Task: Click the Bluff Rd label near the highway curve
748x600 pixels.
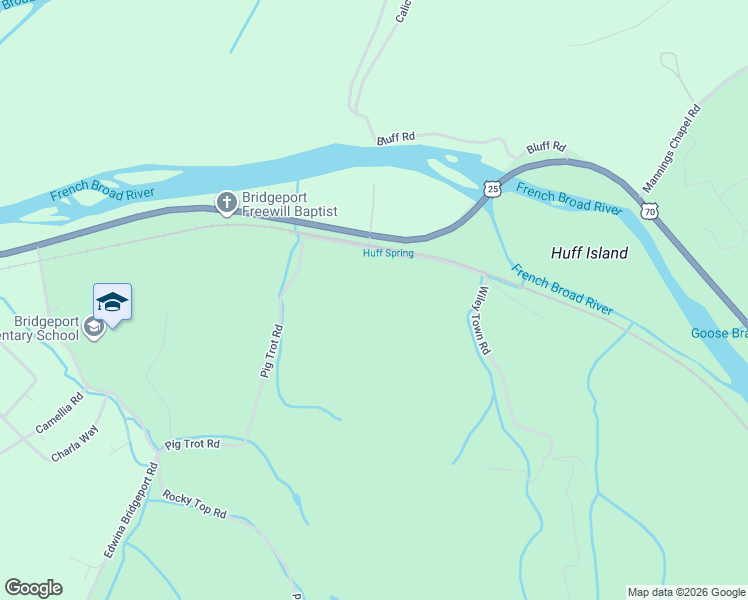Action: [x=546, y=147]
